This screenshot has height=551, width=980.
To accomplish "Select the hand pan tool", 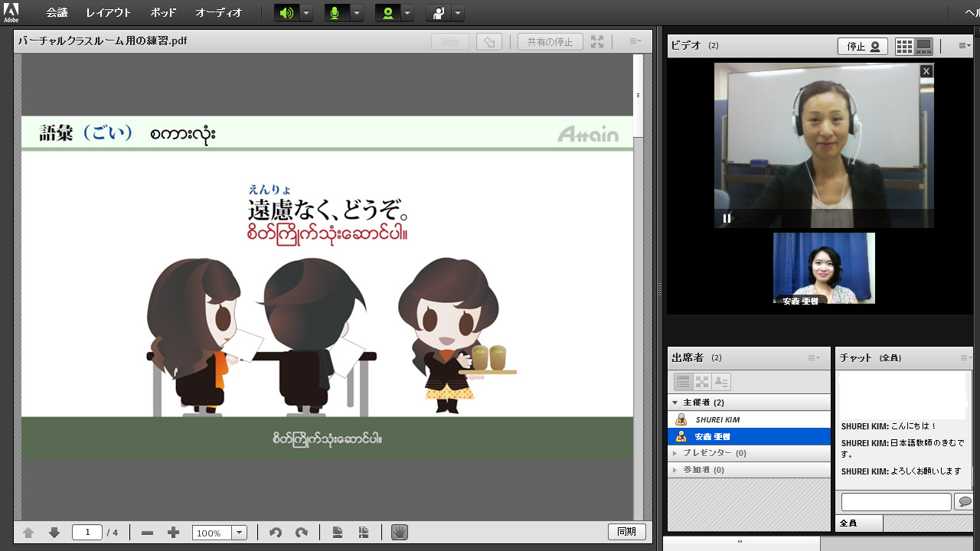I will [399, 533].
